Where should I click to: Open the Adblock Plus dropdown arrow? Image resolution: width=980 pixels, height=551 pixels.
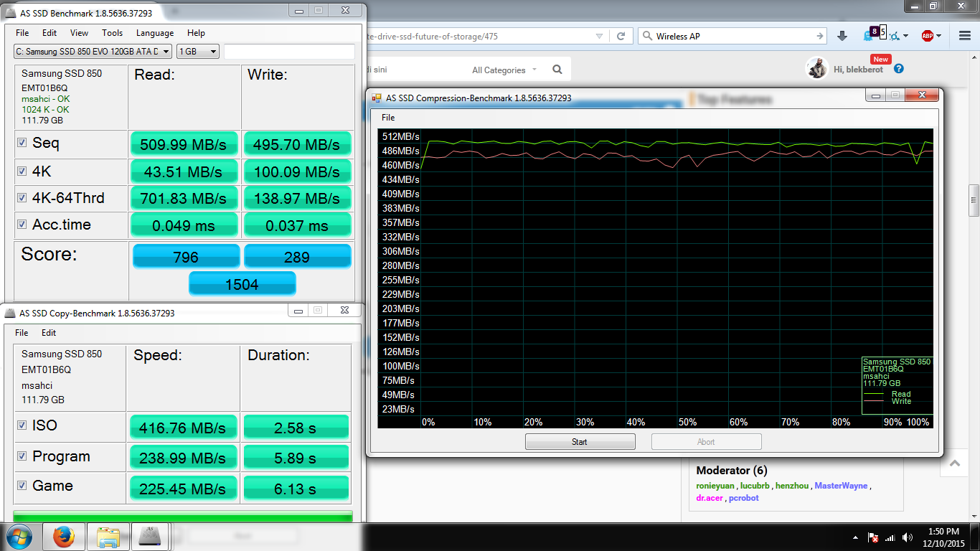pos(939,36)
